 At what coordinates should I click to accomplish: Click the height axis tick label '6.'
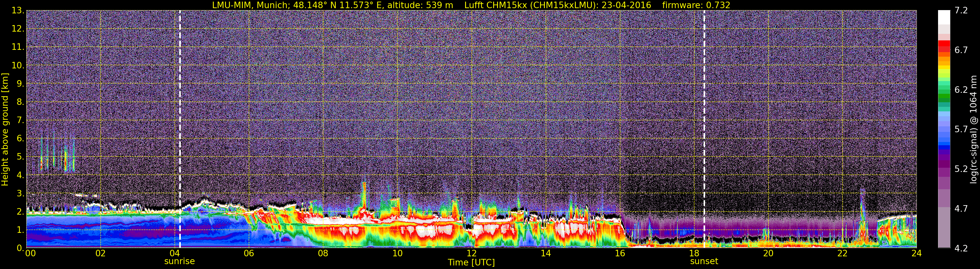pyautogui.click(x=20, y=139)
